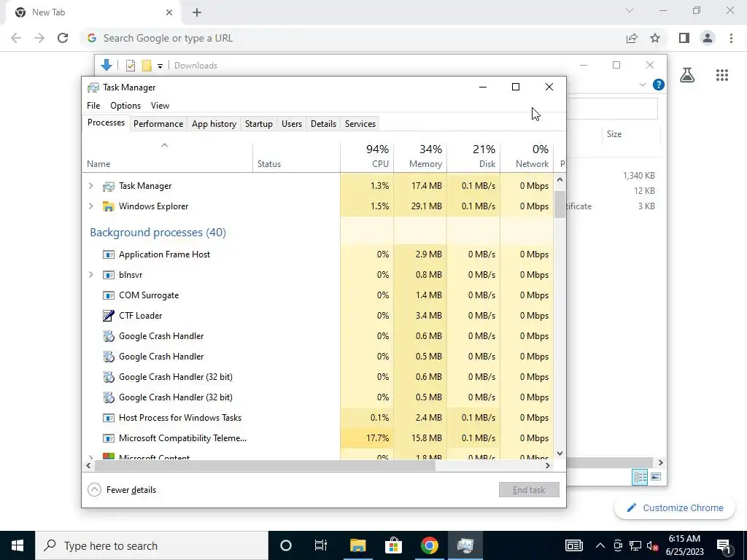Click the Downloads window help icon
747x560 pixels.
tap(659, 85)
